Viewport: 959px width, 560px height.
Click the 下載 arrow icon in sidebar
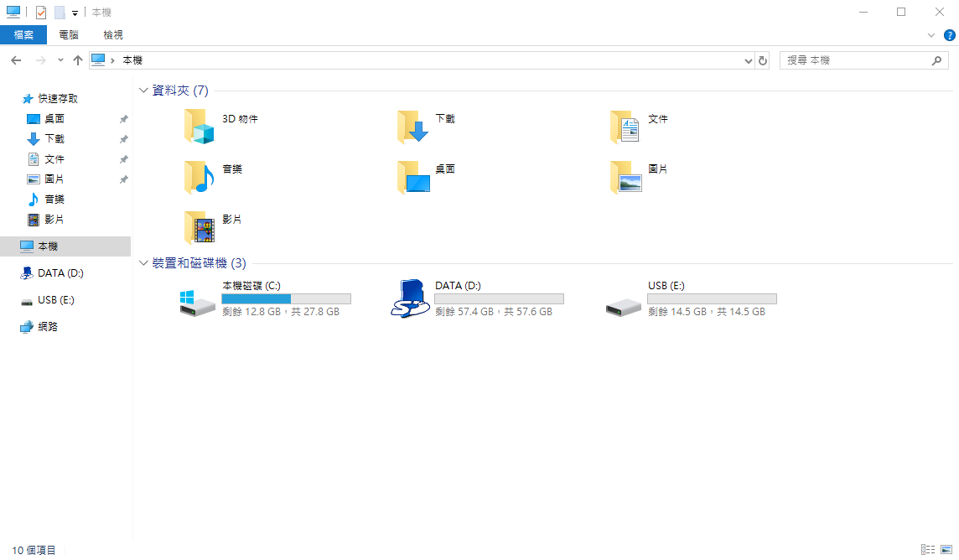pos(34,139)
